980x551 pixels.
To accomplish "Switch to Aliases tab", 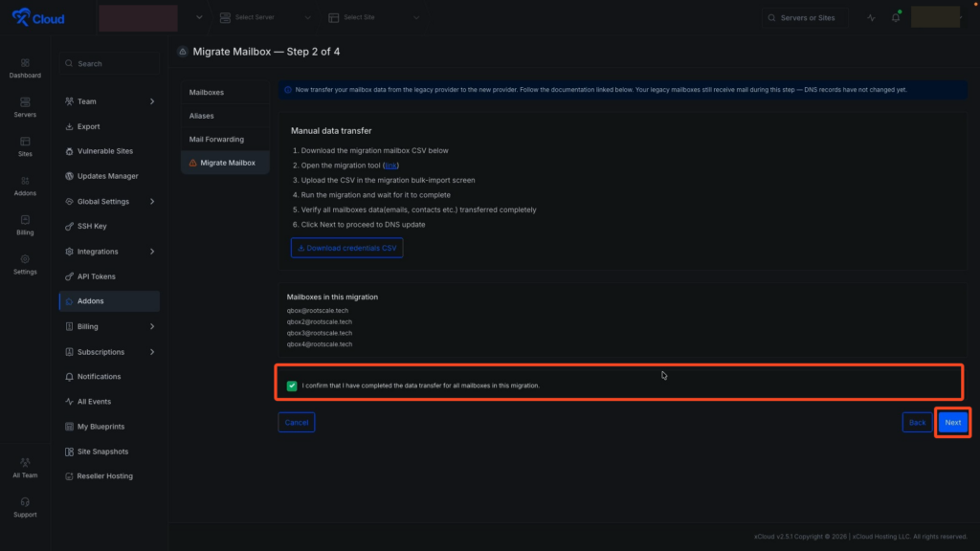I will point(225,116).
